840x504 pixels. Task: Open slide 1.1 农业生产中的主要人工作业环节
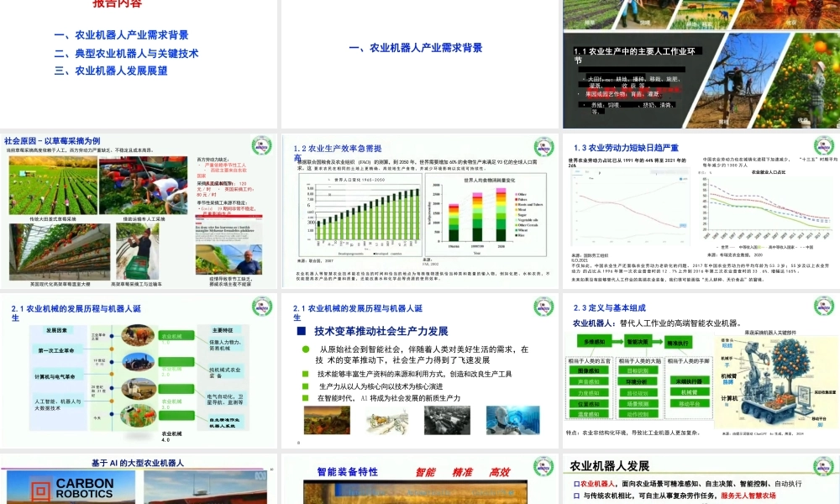pyautogui.click(x=701, y=64)
